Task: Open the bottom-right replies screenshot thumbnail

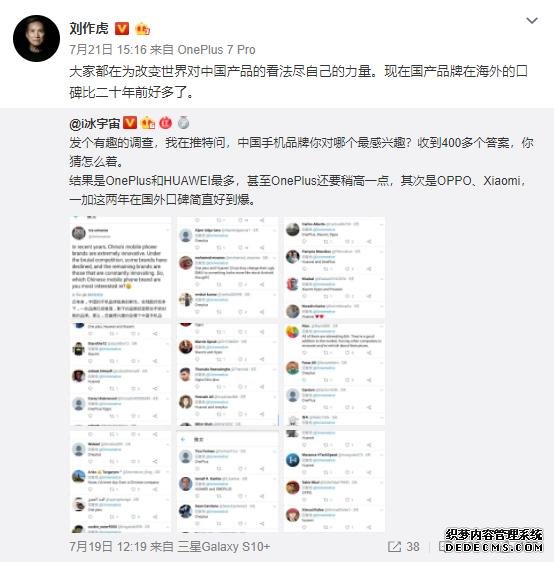Action: pos(334,481)
